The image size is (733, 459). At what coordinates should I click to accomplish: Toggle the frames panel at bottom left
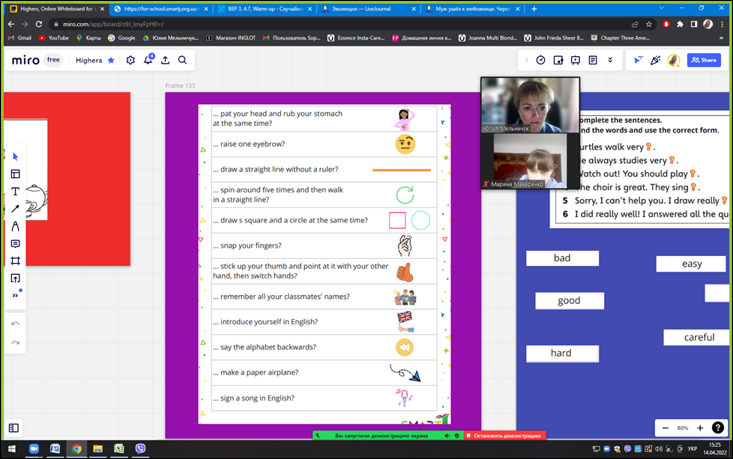coord(14,428)
